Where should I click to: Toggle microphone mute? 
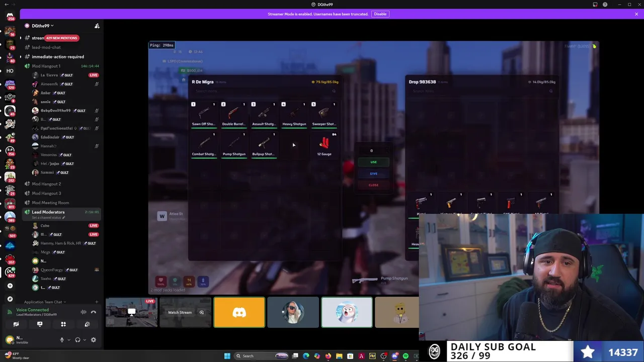pyautogui.click(x=62, y=340)
